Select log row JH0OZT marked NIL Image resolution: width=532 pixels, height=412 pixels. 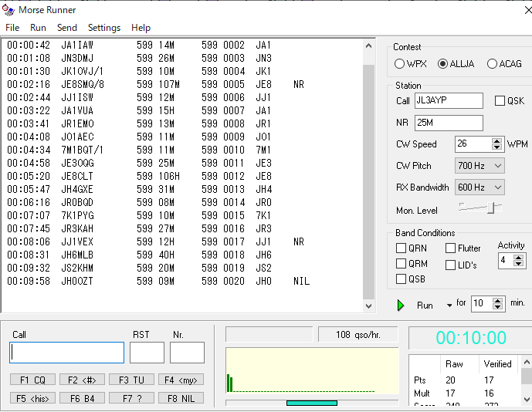coord(181,281)
